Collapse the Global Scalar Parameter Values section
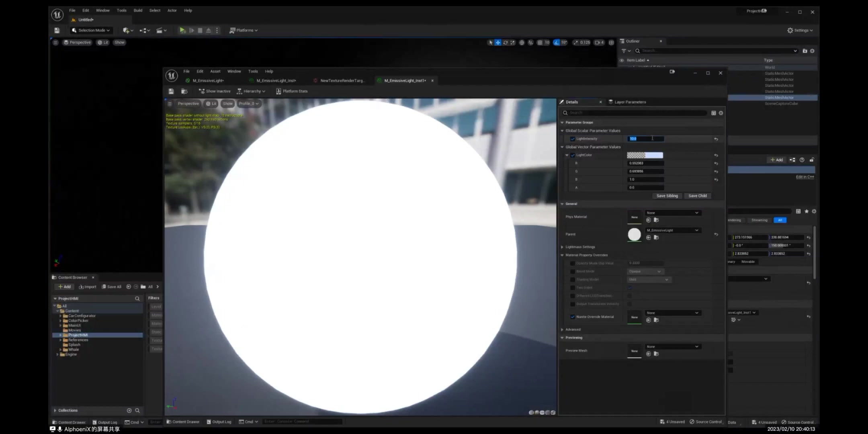The width and height of the screenshot is (868, 434). tap(562, 131)
